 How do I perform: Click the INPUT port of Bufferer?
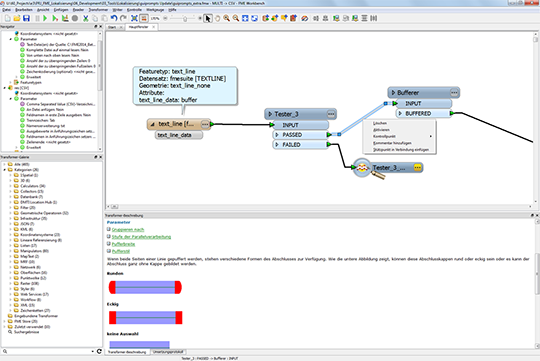pos(423,103)
